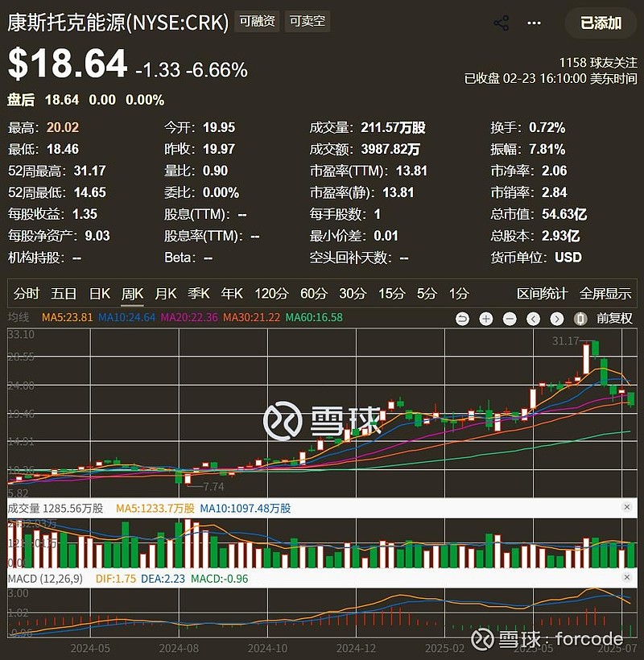Click the 康斯托克能源(NYSE:CRK) stock title
The width and height of the screenshot is (644, 660).
(x=118, y=22)
